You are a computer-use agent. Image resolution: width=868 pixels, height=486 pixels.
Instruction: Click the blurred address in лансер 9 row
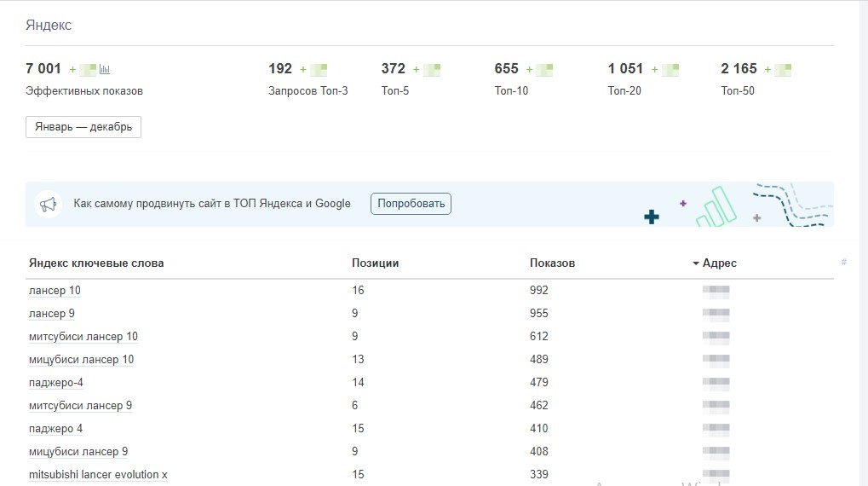point(716,314)
